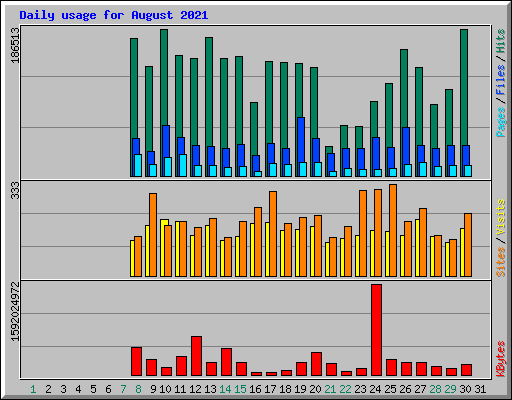The image size is (512, 400).
Task: Click the yellow 'Visits' legend label
Action: [501, 218]
